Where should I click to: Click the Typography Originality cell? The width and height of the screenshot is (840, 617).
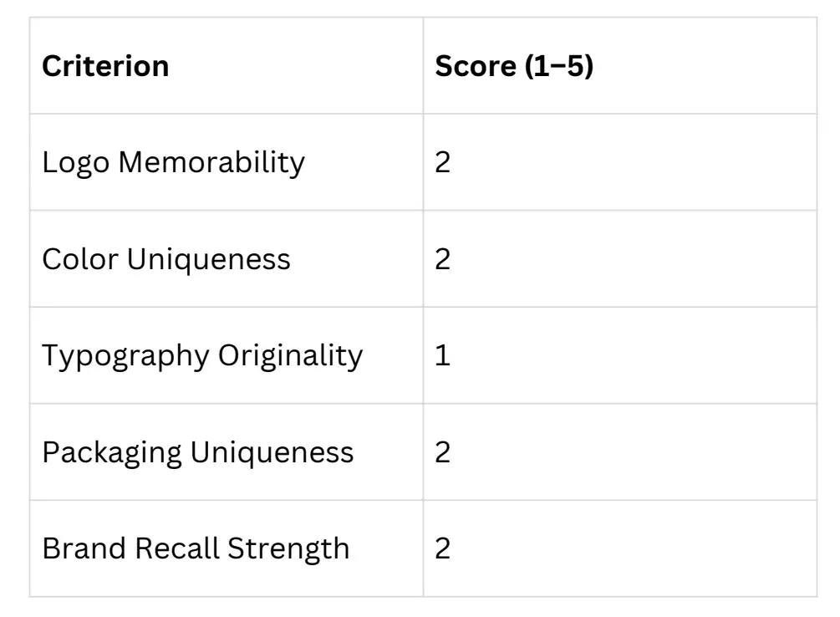tap(226, 355)
